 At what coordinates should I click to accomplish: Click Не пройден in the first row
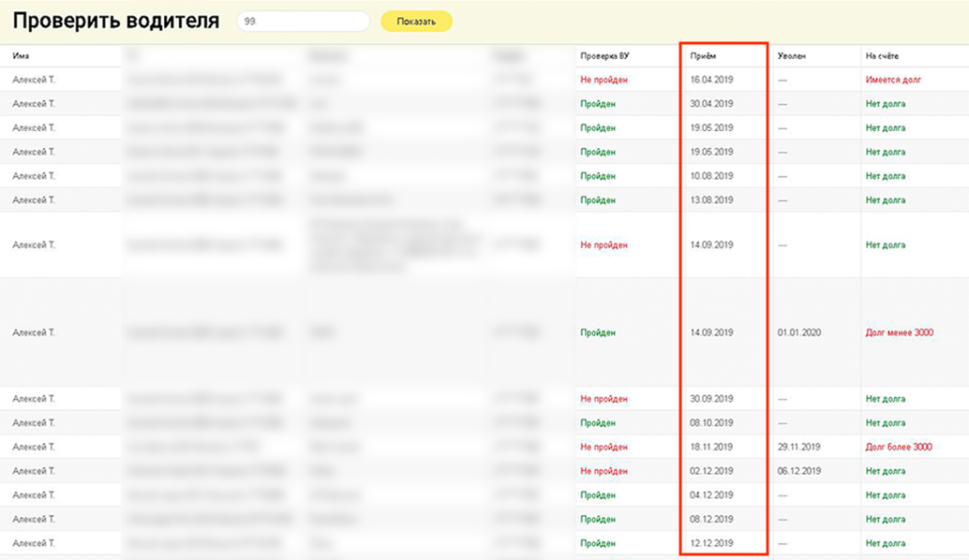[604, 80]
